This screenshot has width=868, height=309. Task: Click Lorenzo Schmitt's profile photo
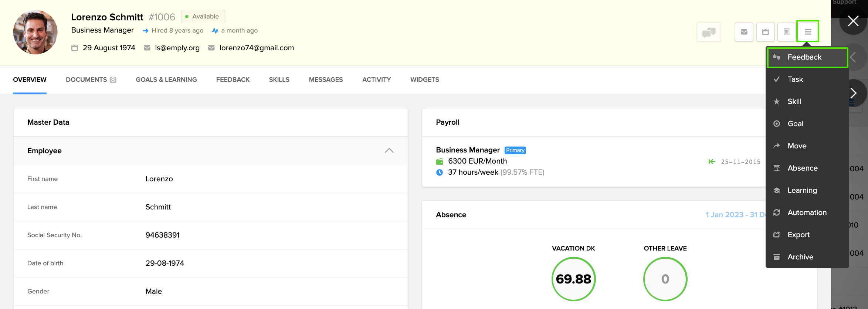pos(35,32)
